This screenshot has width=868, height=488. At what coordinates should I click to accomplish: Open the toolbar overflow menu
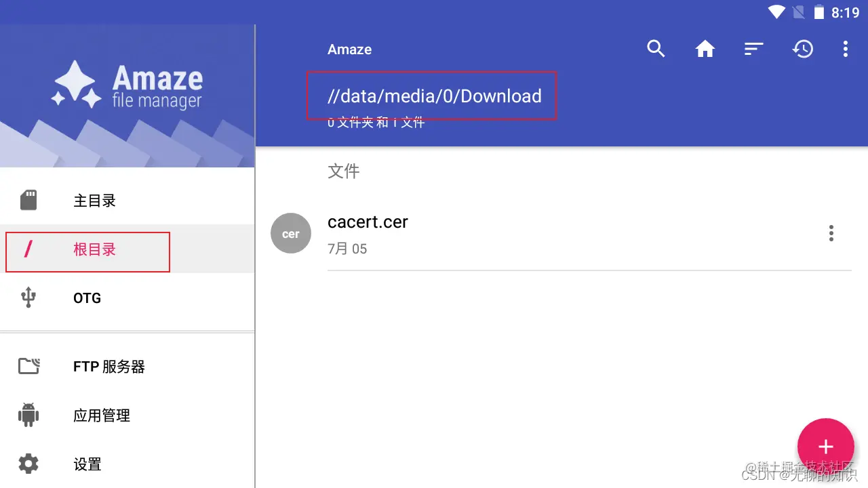coord(845,49)
